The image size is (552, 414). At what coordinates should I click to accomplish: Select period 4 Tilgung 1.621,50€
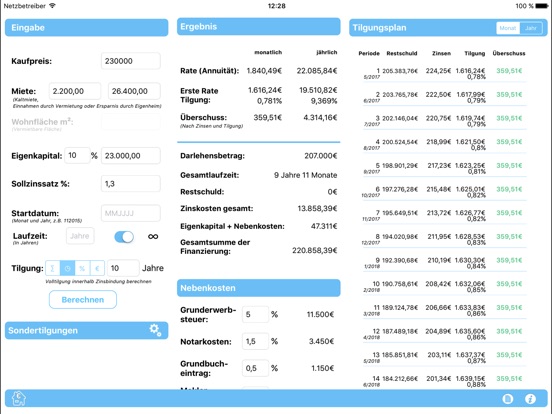pos(470,142)
